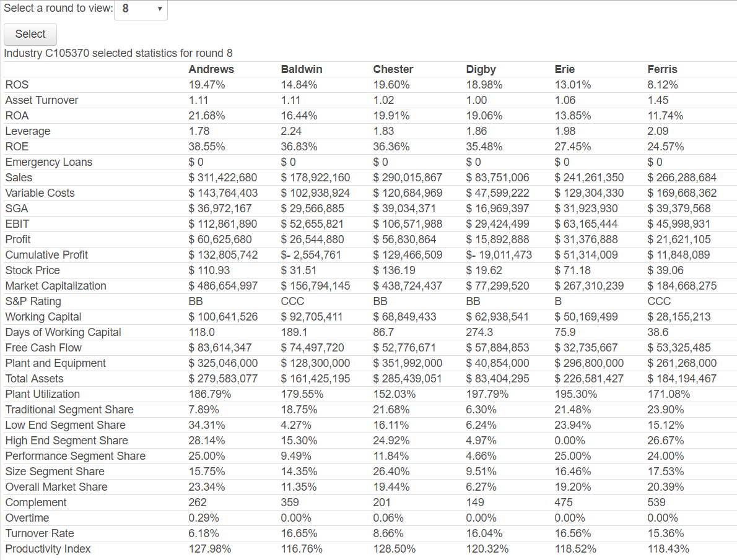Click the Stock Price row label

point(32,270)
